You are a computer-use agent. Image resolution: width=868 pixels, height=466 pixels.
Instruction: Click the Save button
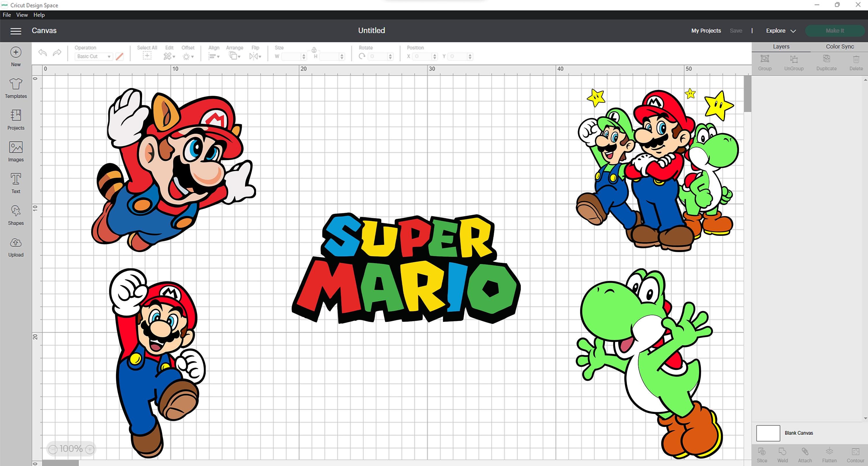click(x=736, y=31)
